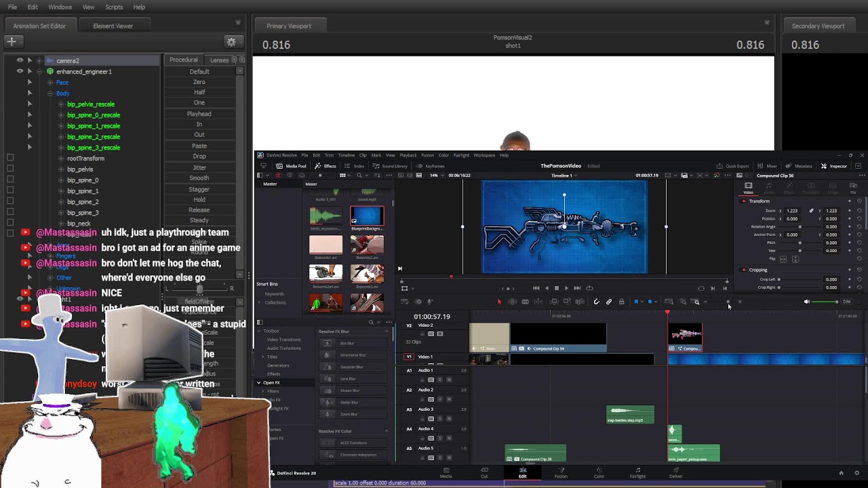868x488 pixels.
Task: Adjust the volume slider next to DIM
Action: pos(825,302)
